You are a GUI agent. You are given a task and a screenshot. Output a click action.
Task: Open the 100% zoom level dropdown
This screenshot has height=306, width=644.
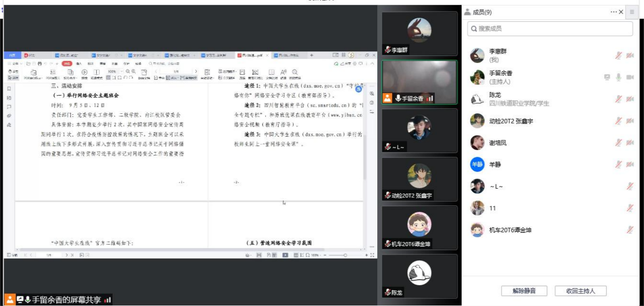tap(122, 70)
